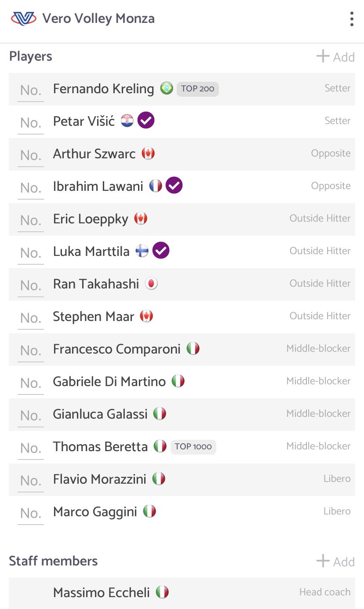Click Croatia flag next to Petar Višić
This screenshot has height=609, width=364.
coord(127,121)
